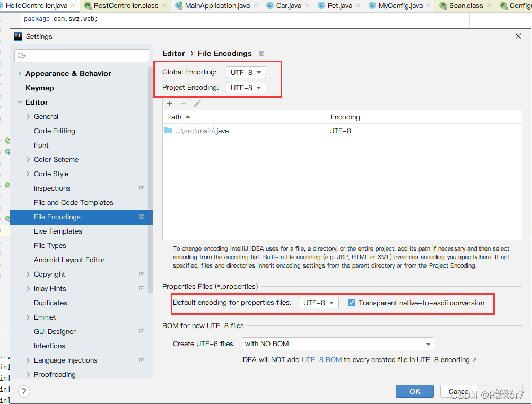This screenshot has width=532, height=404.
Task: Click the project icon beside Inspections
Action: pos(142,188)
